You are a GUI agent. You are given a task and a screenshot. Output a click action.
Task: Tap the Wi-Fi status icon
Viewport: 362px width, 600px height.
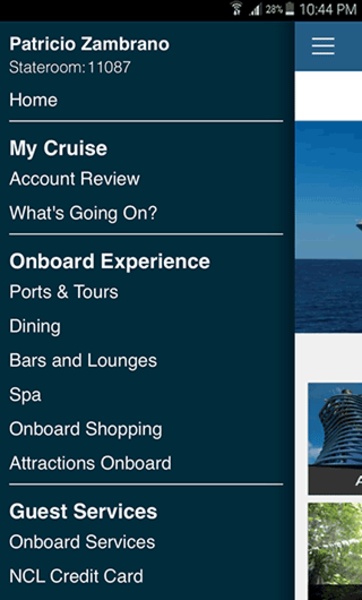[237, 8]
